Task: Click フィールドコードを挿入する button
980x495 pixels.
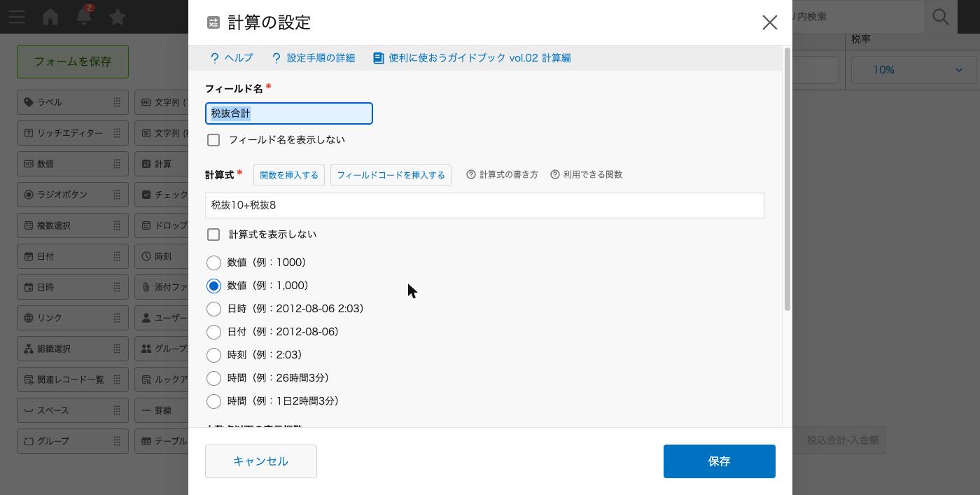Action: [391, 175]
